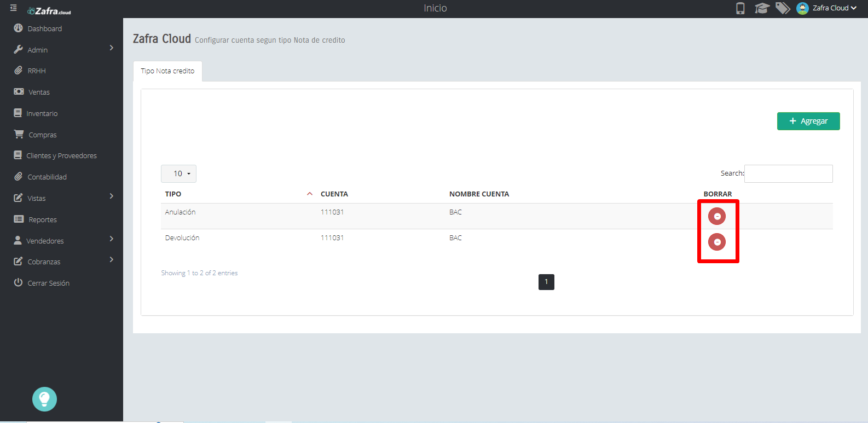This screenshot has height=423, width=868.
Task: Expand the Admin submenu chevron
Action: click(x=112, y=48)
